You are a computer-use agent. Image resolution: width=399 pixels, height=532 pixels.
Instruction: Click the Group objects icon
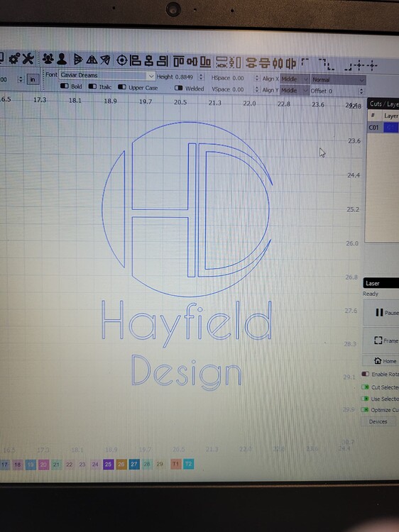click(x=48, y=59)
